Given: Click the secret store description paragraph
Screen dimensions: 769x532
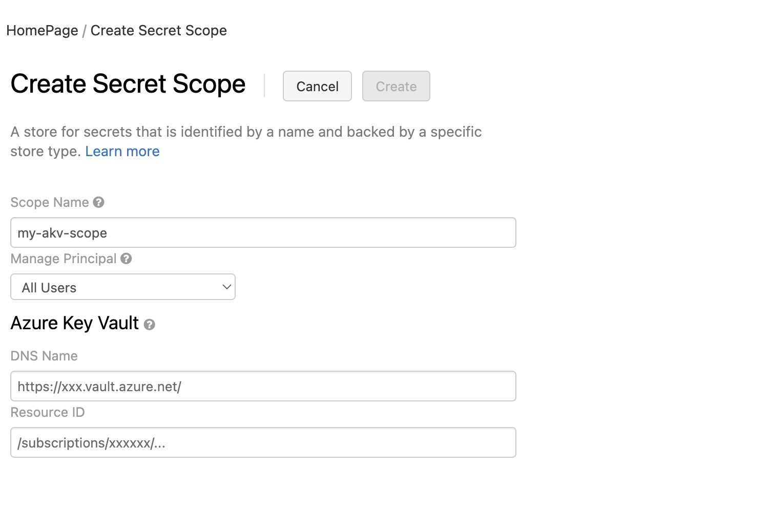Looking at the screenshot, I should 246,132.
